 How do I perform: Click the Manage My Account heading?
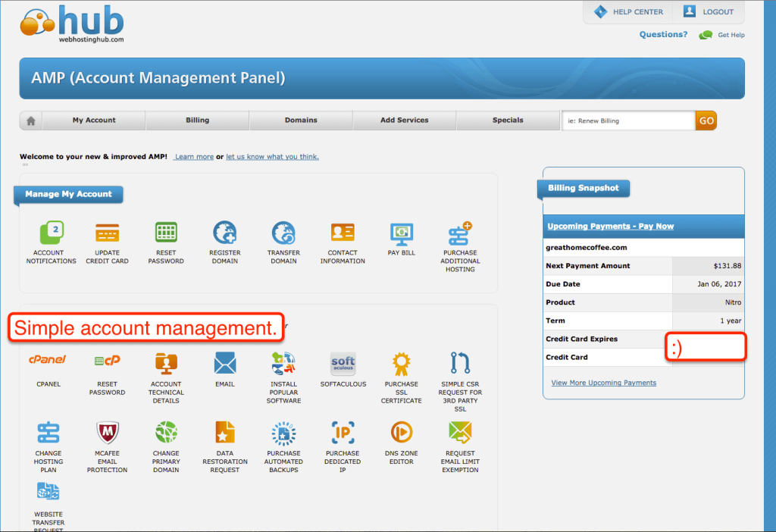(68, 194)
